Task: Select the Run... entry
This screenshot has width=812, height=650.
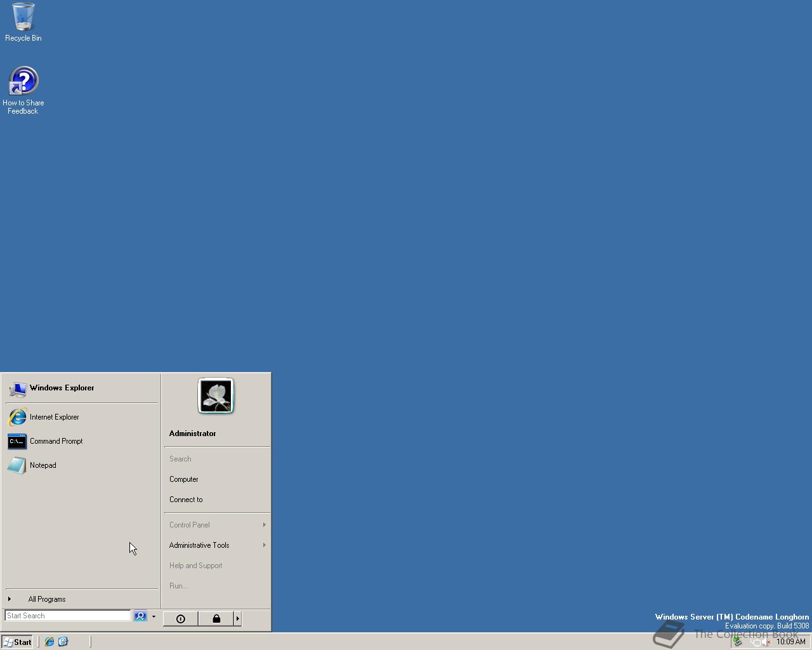Action: (216, 586)
